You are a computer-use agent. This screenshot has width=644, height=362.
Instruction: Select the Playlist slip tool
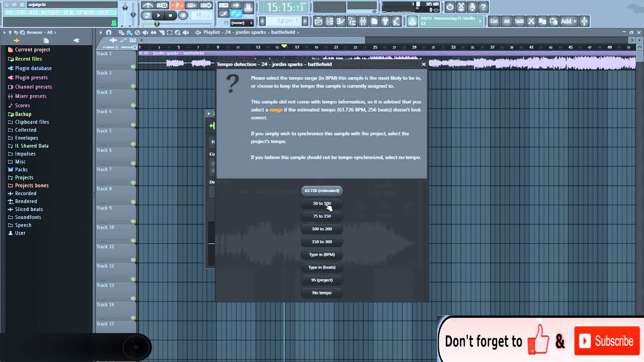[153, 33]
